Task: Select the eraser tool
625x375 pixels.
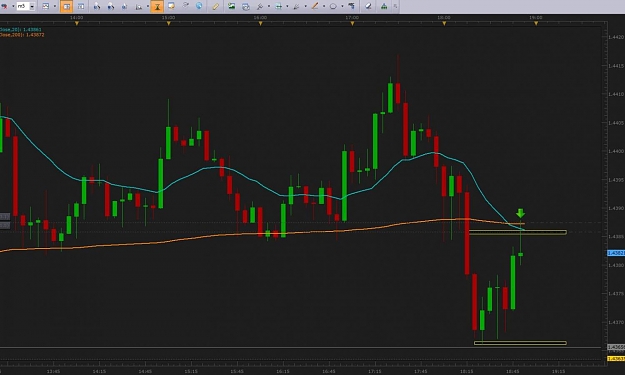Action: pyautogui.click(x=368, y=6)
